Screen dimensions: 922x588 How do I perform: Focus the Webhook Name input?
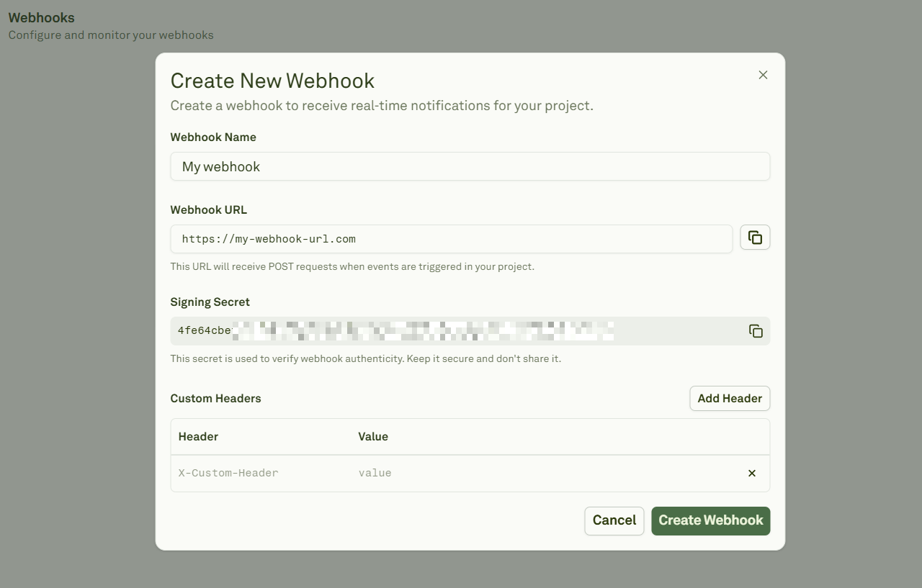pyautogui.click(x=470, y=166)
